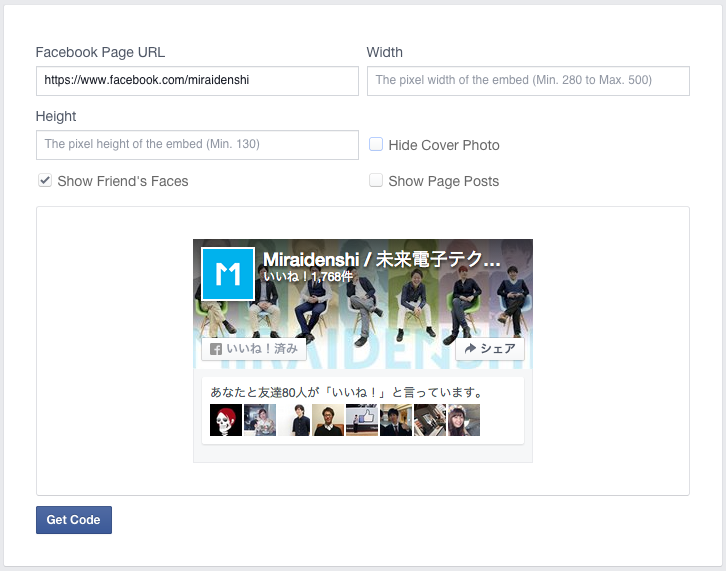Click the いいね！1,768件 like count text

[x=308, y=277]
